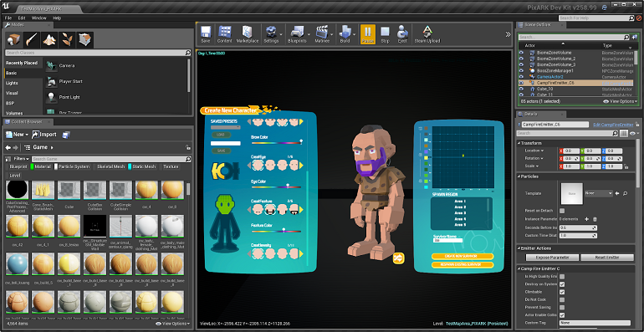
Task: Click the Import button
Action: coord(44,135)
